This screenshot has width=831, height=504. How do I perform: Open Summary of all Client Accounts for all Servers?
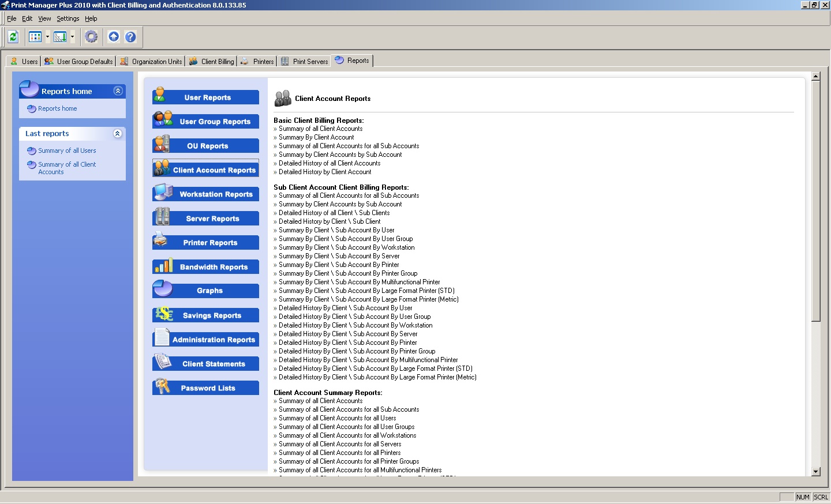(340, 444)
